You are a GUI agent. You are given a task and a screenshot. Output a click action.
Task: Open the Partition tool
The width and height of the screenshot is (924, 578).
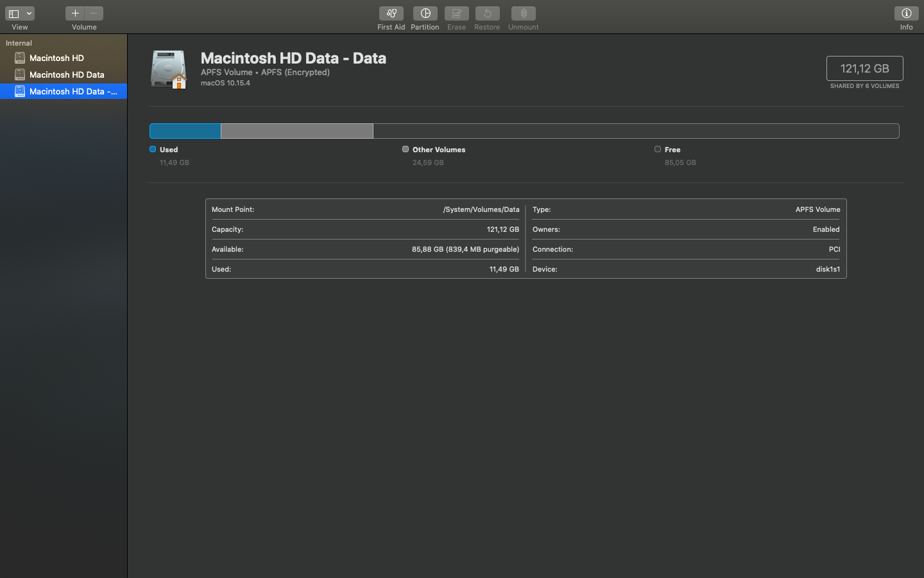coord(425,13)
